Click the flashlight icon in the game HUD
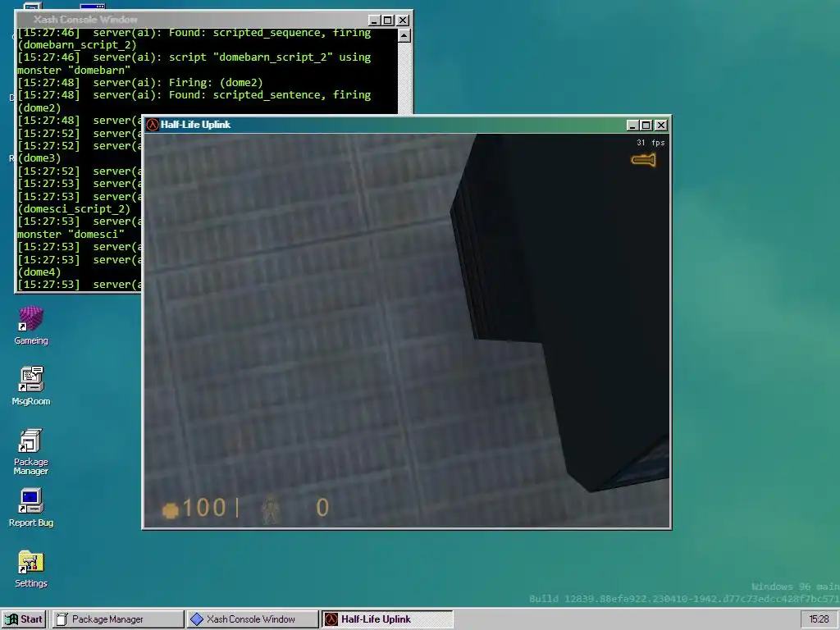Viewport: 840px width, 630px height. pos(643,160)
